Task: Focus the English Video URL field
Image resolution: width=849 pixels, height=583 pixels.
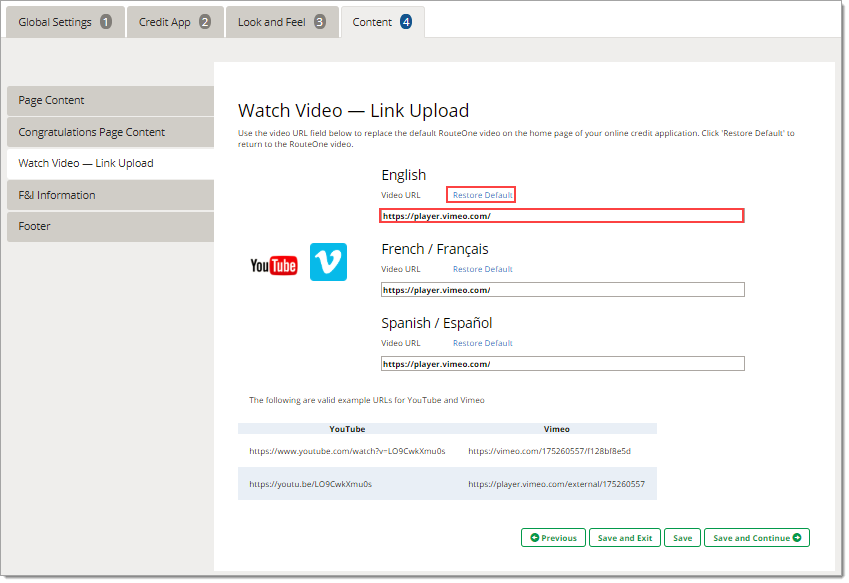Action: pos(562,216)
